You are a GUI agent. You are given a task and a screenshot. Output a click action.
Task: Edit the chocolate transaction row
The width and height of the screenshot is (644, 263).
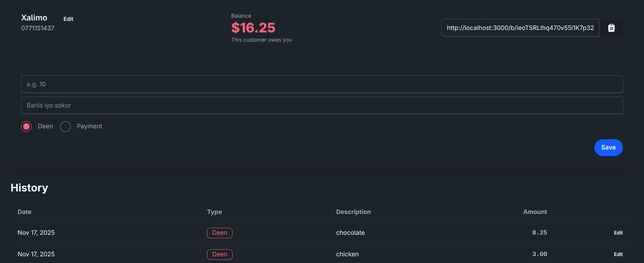[x=618, y=233]
